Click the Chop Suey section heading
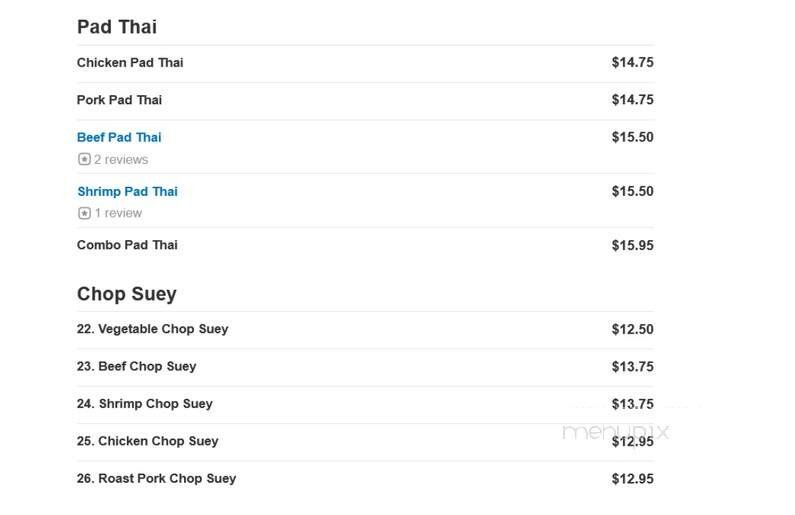Image resolution: width=795 pixels, height=515 pixels. click(127, 294)
